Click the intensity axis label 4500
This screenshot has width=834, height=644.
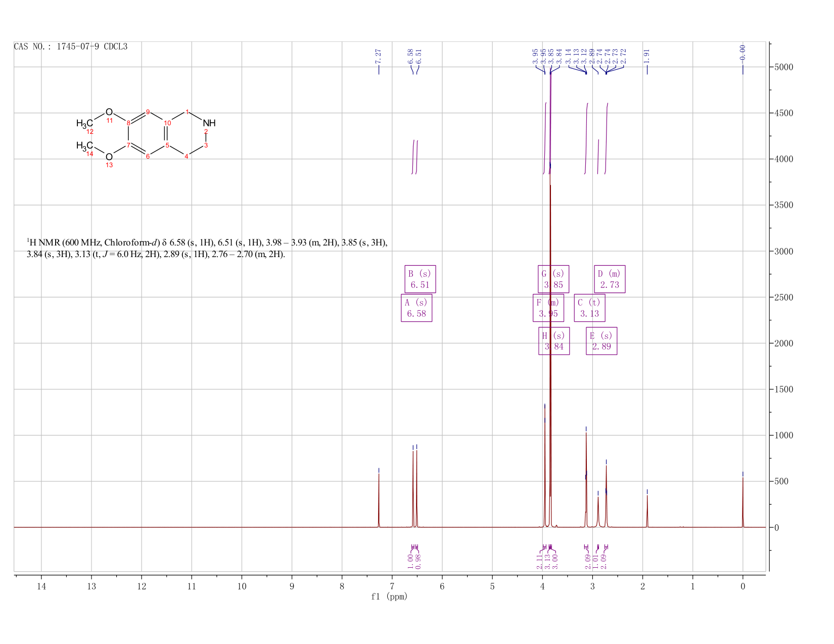point(783,113)
